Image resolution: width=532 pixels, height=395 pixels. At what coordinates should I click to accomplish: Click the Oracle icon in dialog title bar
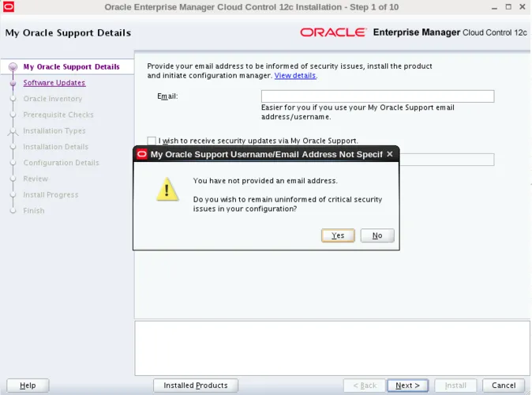coord(142,154)
